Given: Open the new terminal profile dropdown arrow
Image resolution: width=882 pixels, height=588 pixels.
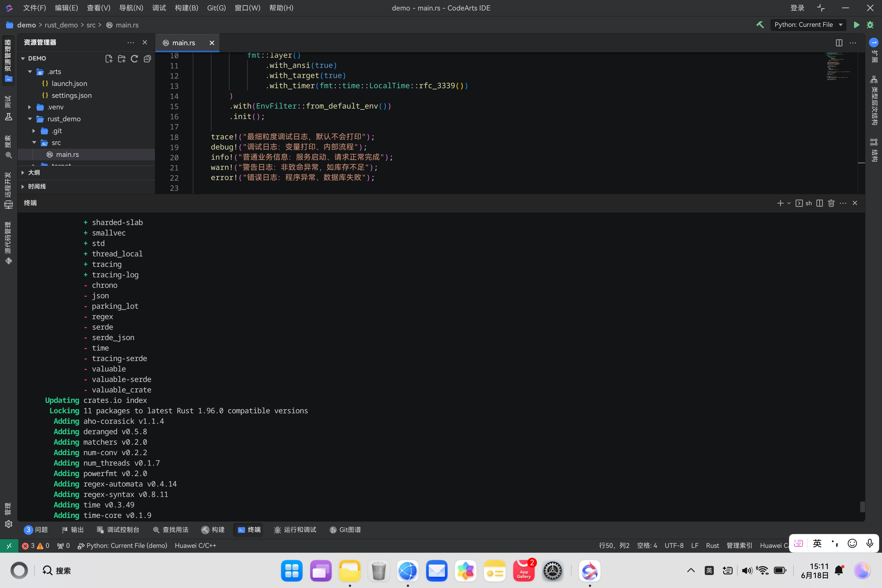Looking at the screenshot, I should pos(789,203).
